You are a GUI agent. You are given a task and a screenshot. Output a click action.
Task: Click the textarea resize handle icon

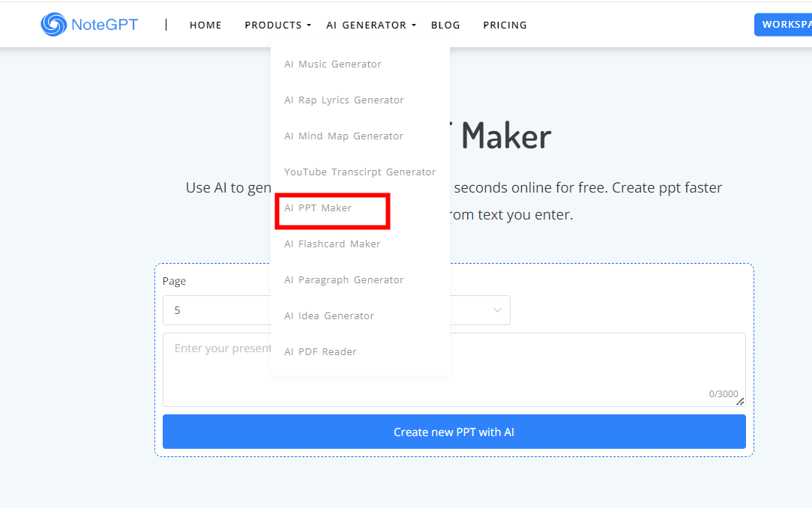point(739,402)
